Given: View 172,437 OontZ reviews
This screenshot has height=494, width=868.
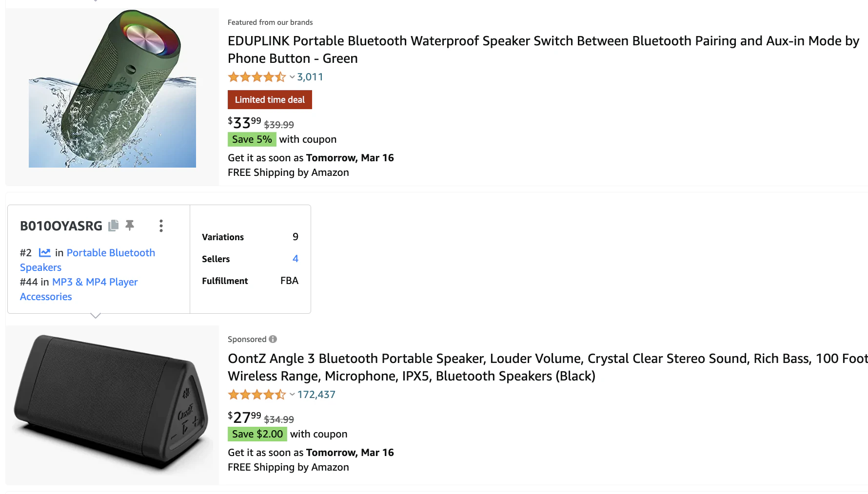Looking at the screenshot, I should [316, 395].
